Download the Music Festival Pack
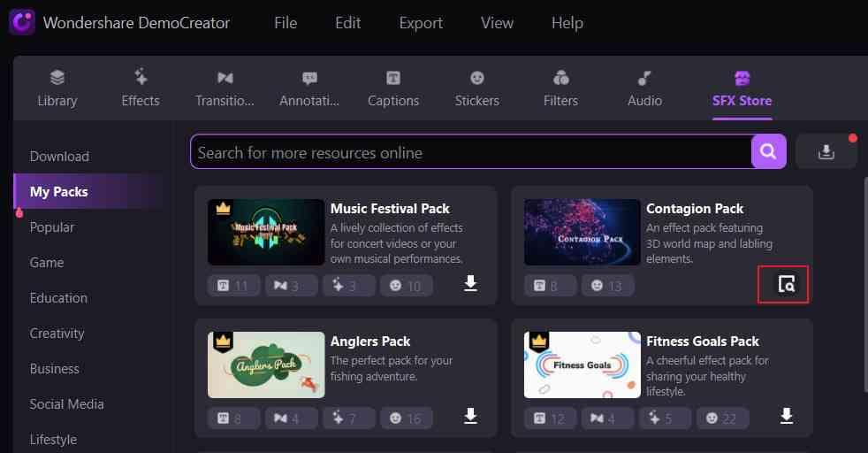This screenshot has height=453, width=868. pyautogui.click(x=470, y=283)
